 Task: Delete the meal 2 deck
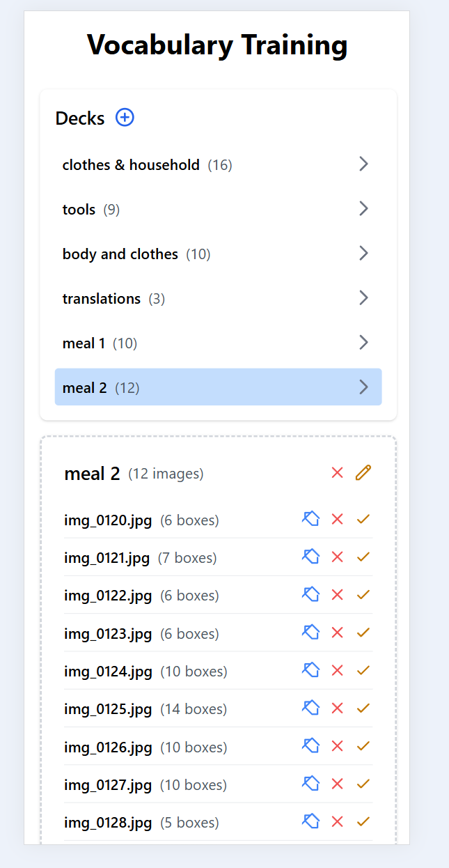[x=338, y=473]
